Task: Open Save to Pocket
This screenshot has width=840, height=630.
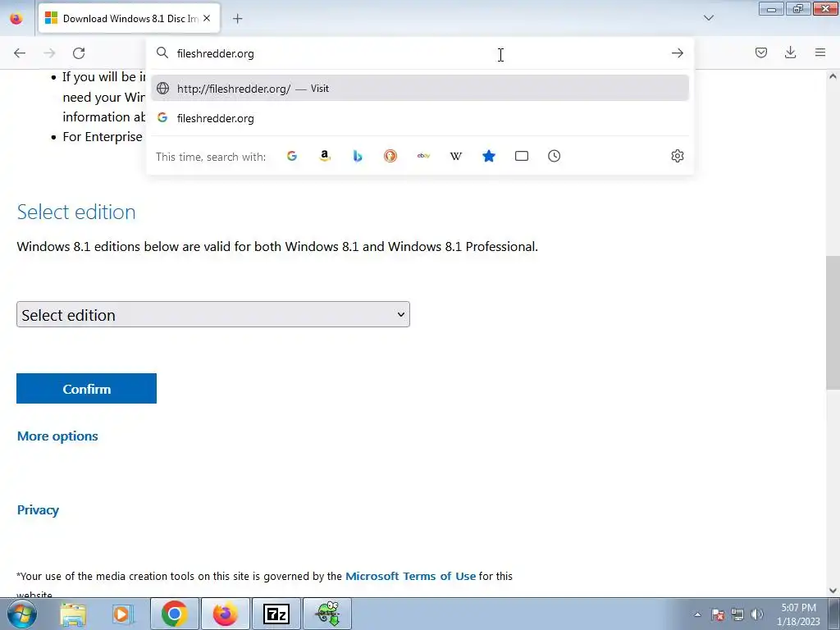Action: (x=760, y=52)
